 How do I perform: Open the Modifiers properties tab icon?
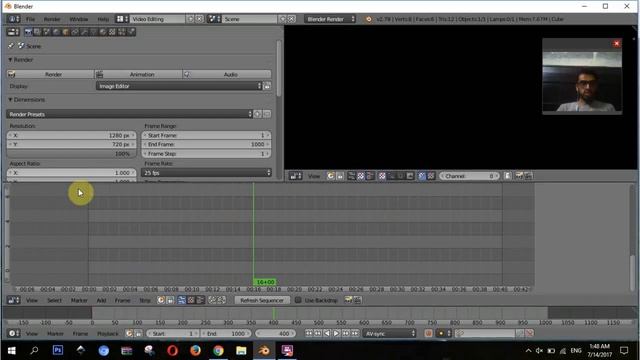[x=84, y=32]
